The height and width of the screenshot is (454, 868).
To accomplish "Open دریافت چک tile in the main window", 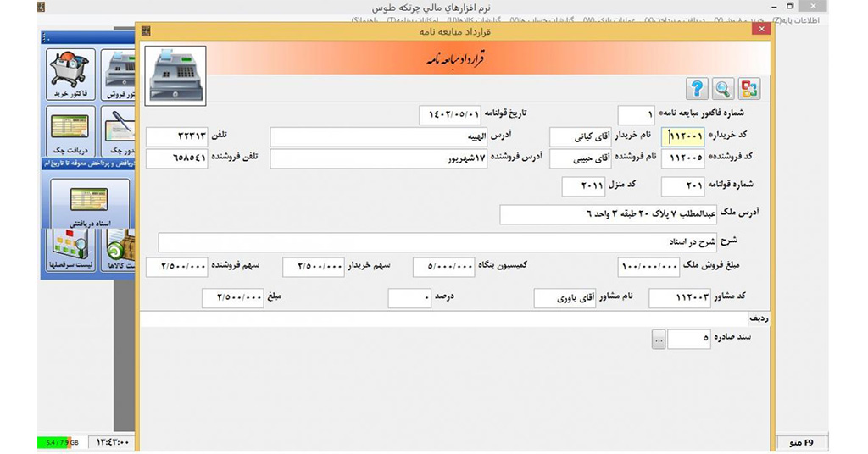I will [x=70, y=131].
